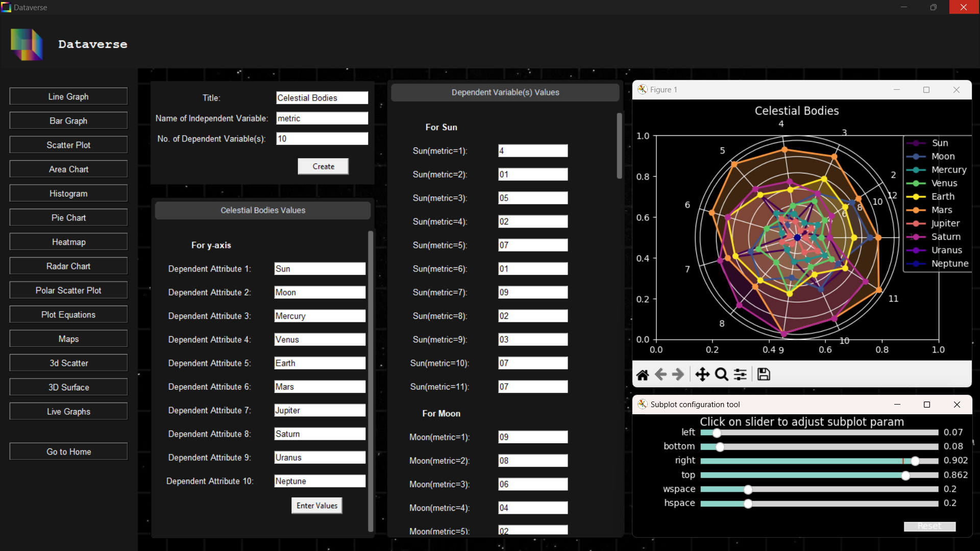Click the forward arrow in figure toolbar
This screenshot has height=551, width=980.
678,375
